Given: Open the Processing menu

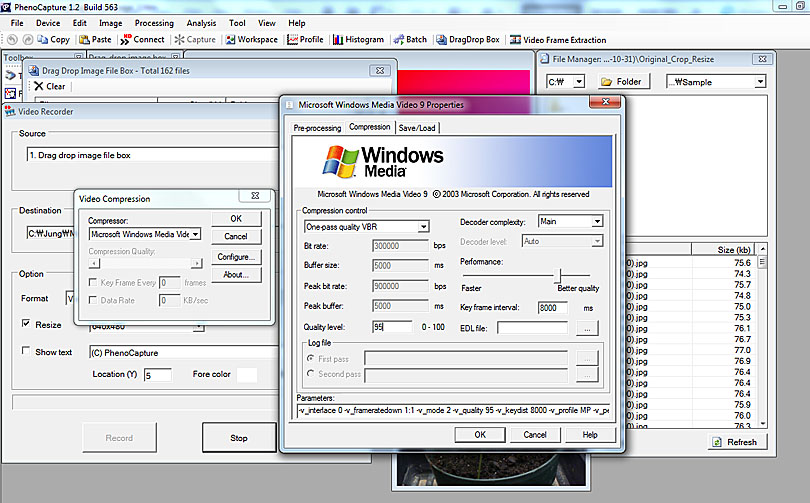Looking at the screenshot, I should coord(154,22).
